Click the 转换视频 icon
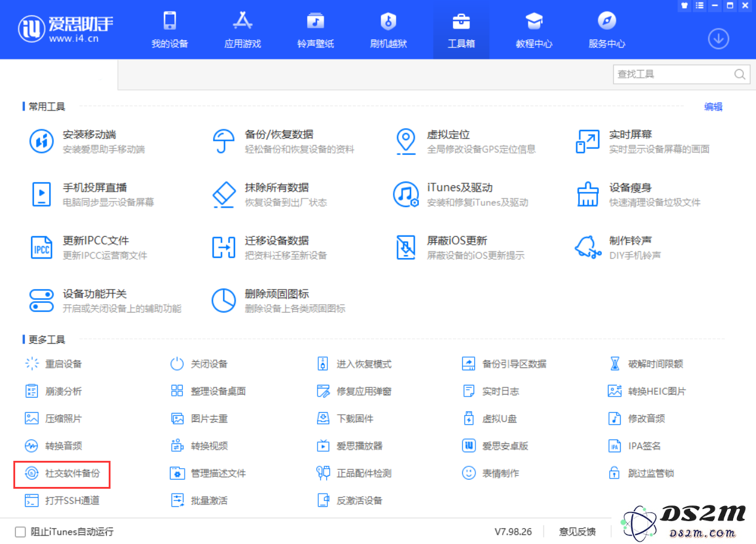Screen dimensions: 756x544 coord(177,446)
